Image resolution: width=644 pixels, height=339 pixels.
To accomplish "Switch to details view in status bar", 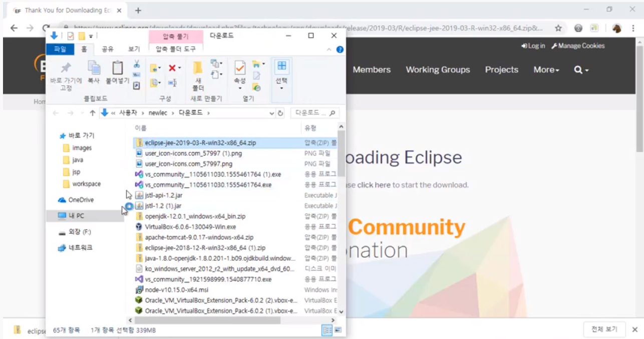I will 327,330.
